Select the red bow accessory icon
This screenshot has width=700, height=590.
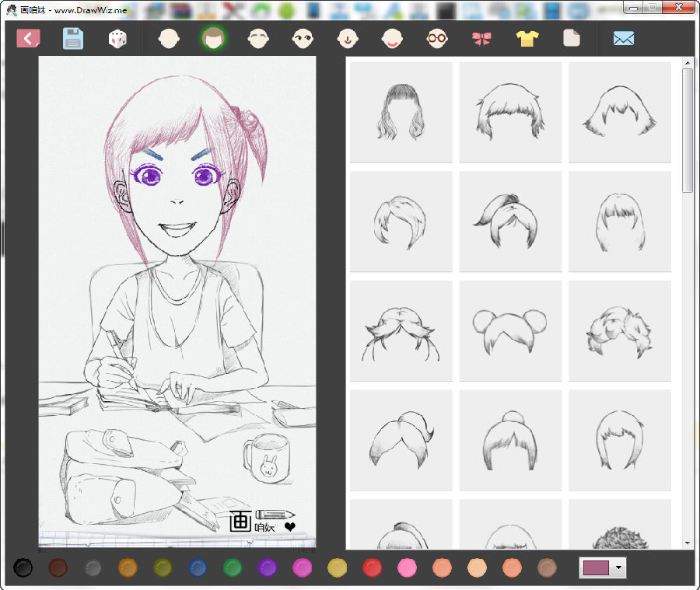pos(481,39)
